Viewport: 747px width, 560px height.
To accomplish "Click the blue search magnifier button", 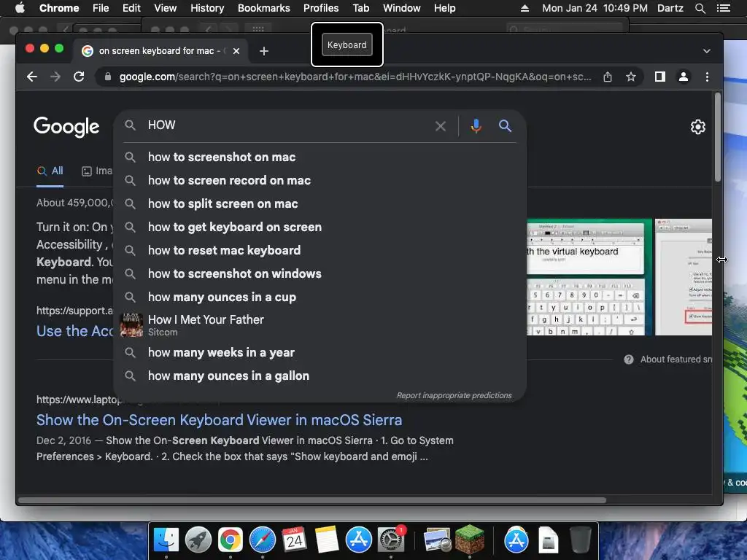I will click(505, 126).
